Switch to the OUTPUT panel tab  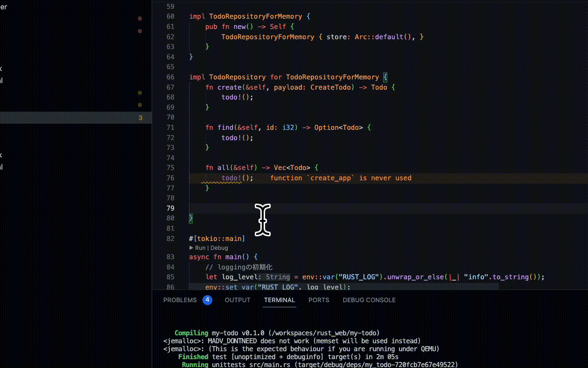pos(238,300)
